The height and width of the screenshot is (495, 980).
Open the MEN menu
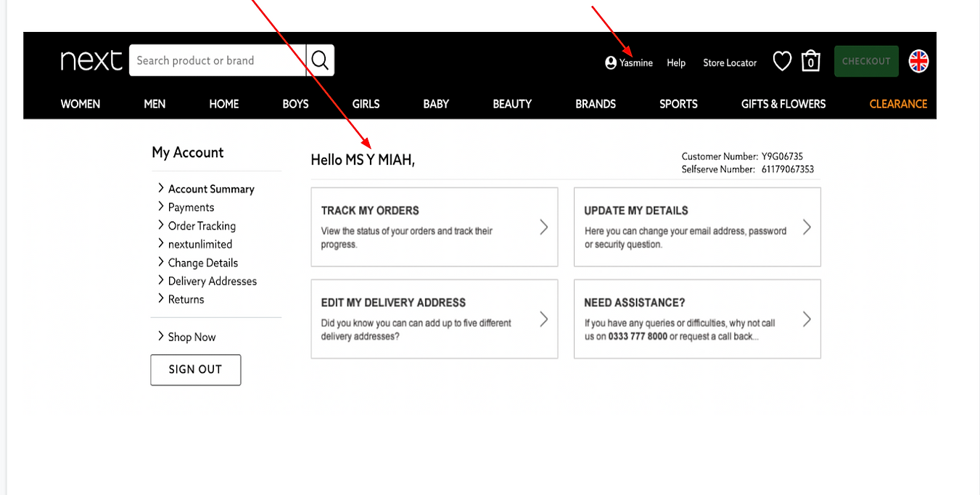(x=155, y=104)
